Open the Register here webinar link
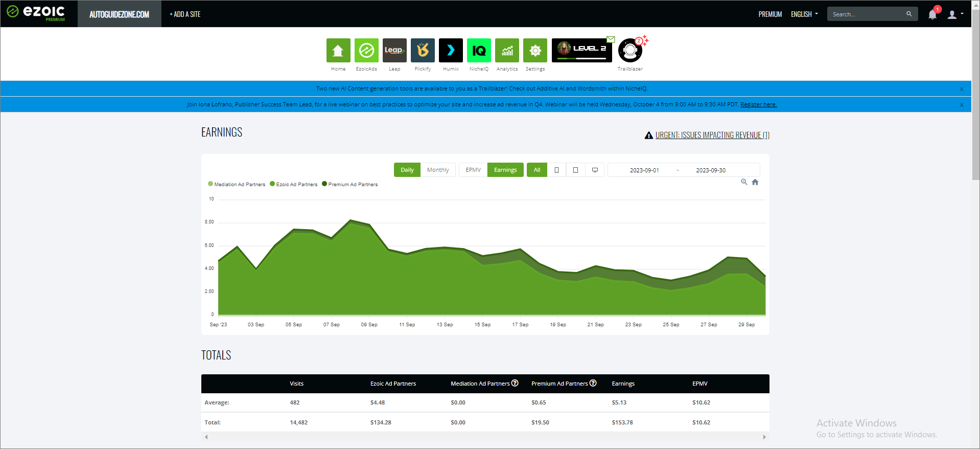 758,104
